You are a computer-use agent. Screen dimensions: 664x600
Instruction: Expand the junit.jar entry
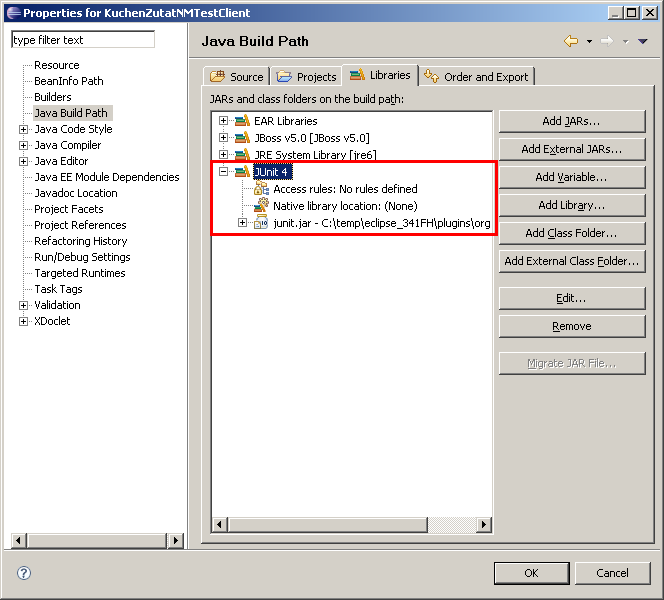click(x=242, y=223)
